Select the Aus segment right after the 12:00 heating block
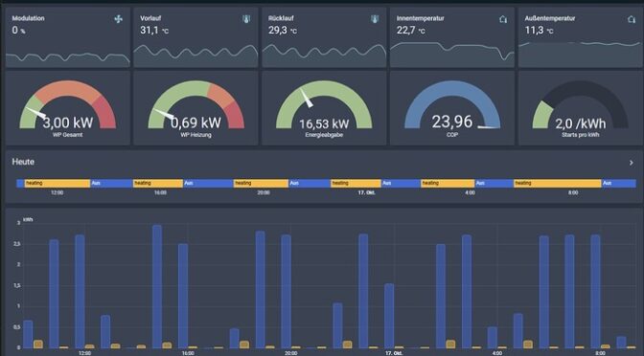This screenshot has height=356, width=644. pos(111,184)
